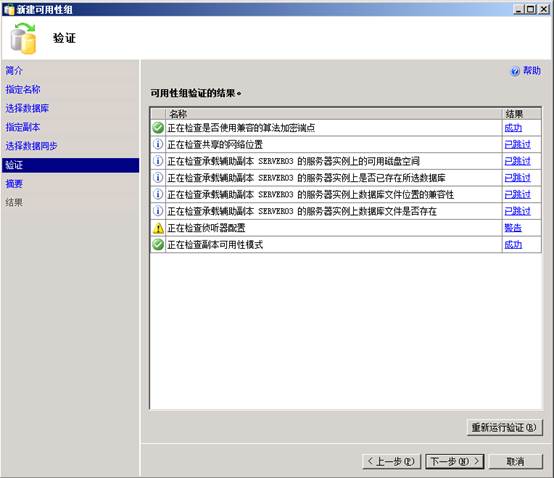Select row text ending 数据库文件位置的兼容性

point(310,194)
